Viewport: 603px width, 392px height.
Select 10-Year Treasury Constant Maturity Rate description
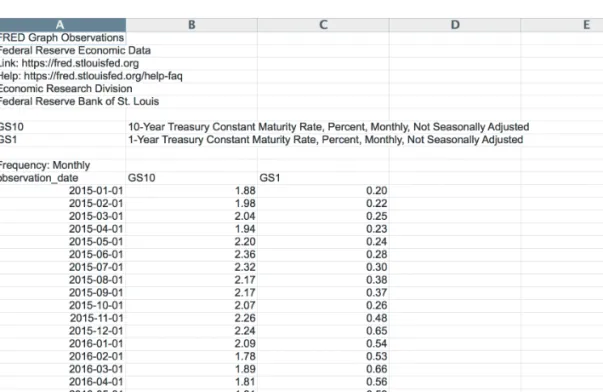(x=328, y=127)
